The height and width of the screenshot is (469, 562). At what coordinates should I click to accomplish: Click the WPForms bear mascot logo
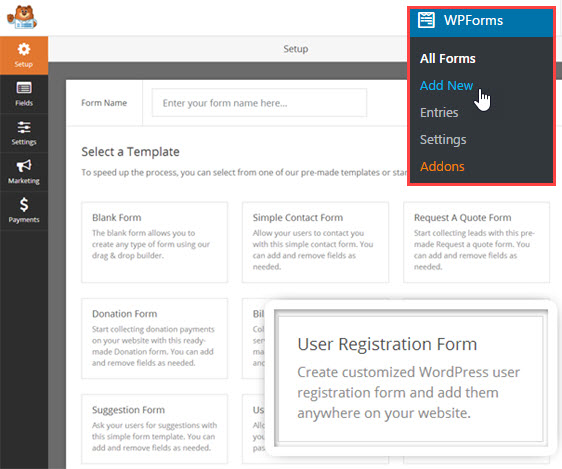point(22,17)
